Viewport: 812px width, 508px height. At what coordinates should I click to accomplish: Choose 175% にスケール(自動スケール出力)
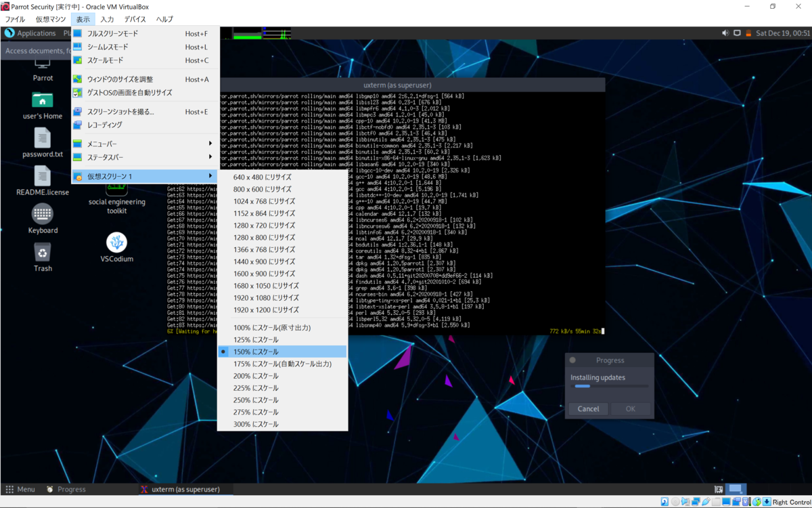[x=282, y=364]
